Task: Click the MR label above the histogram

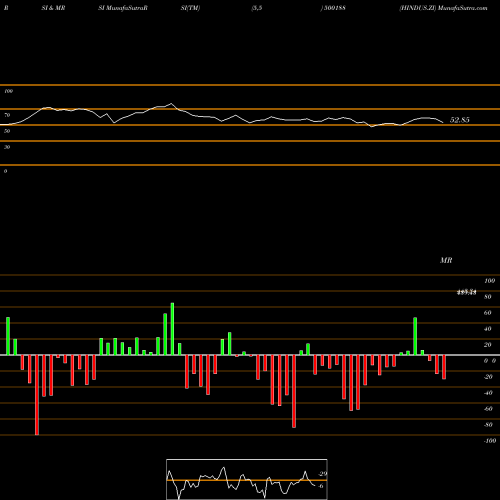Action: pyautogui.click(x=446, y=260)
